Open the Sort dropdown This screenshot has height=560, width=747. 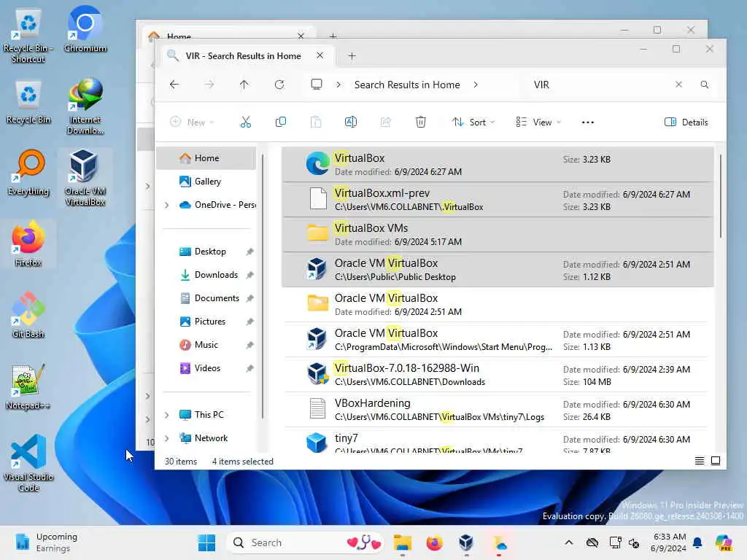point(473,122)
